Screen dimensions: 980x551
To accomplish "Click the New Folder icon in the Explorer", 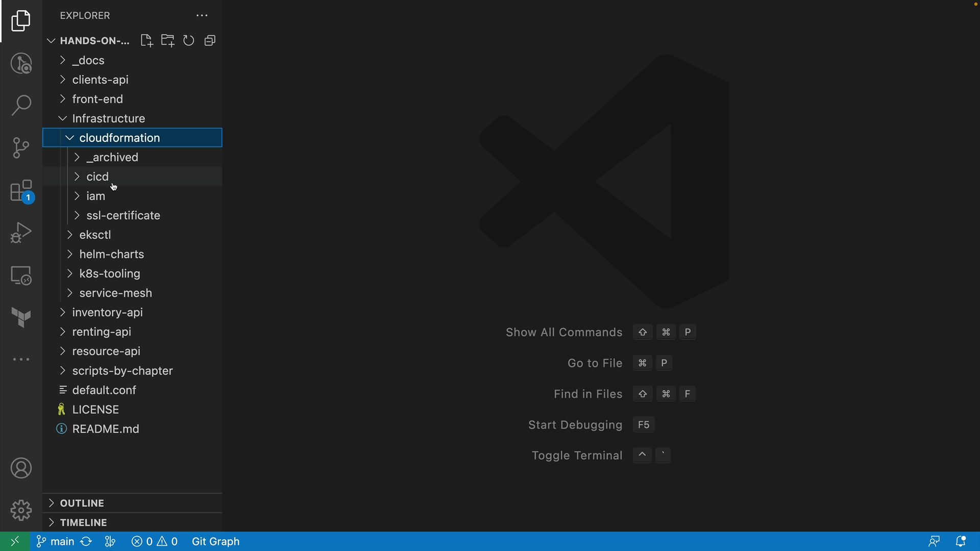I will (168, 41).
